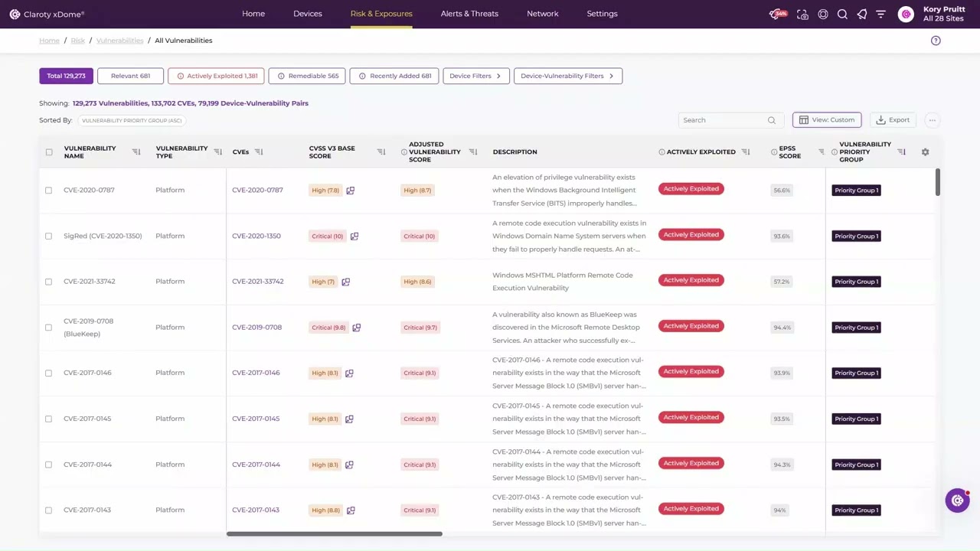Check the row checkbox for CVE-2017-0144
The width and height of the screenshot is (980, 551).
pyautogui.click(x=48, y=465)
